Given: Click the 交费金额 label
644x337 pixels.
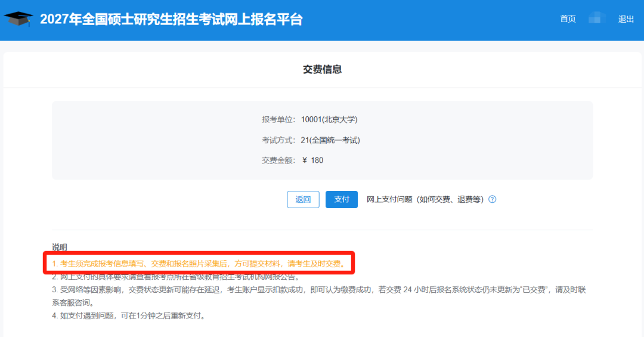Looking at the screenshot, I should pyautogui.click(x=278, y=160).
